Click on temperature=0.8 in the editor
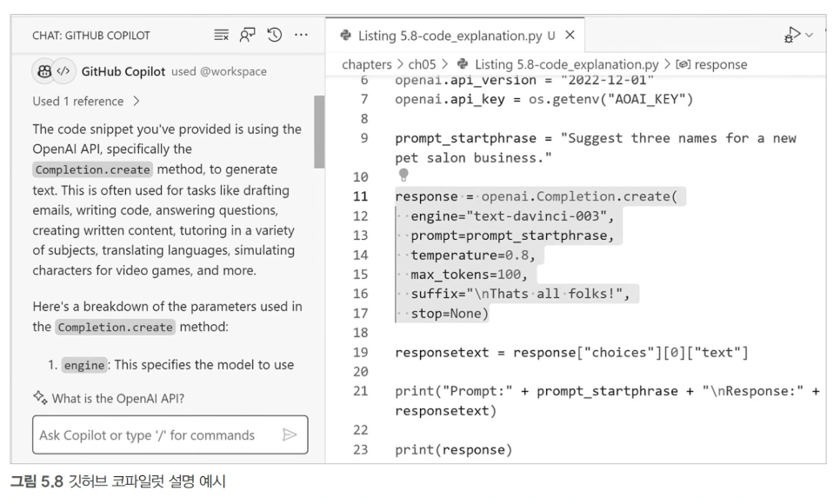The width and height of the screenshot is (840, 504). [472, 255]
